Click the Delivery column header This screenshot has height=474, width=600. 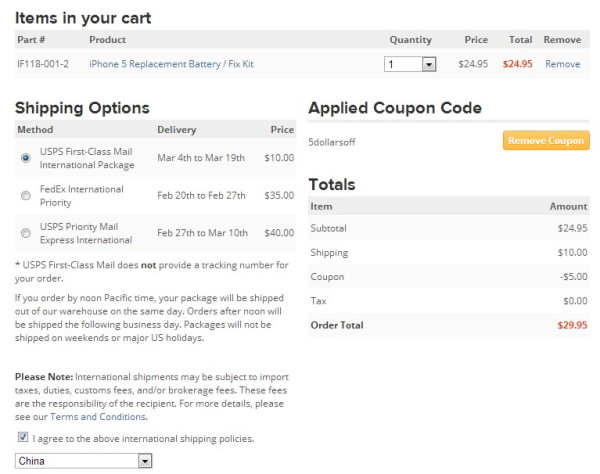(x=177, y=130)
